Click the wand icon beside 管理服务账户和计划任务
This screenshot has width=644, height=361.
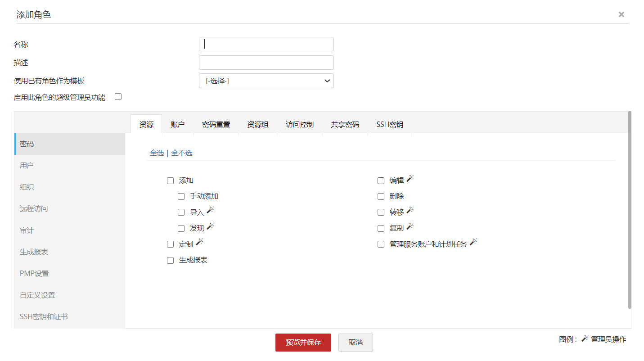[473, 242]
